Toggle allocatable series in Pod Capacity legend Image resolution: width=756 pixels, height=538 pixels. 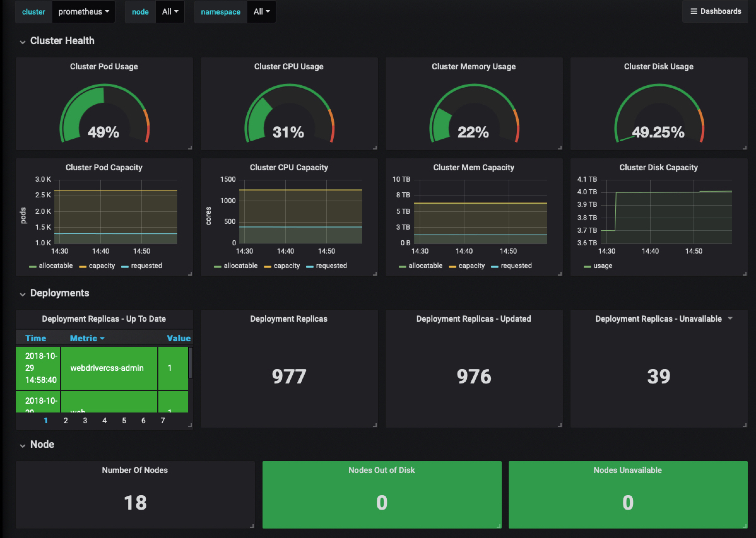55,266
